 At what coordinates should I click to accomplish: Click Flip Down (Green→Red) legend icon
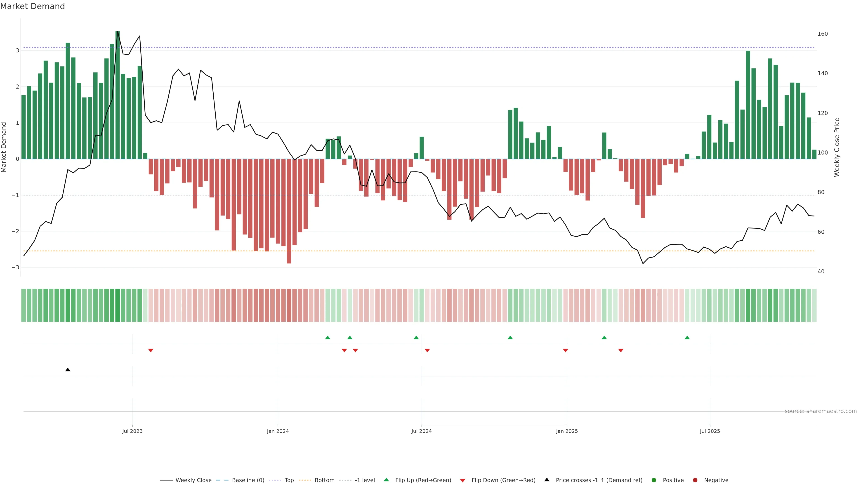point(463,480)
